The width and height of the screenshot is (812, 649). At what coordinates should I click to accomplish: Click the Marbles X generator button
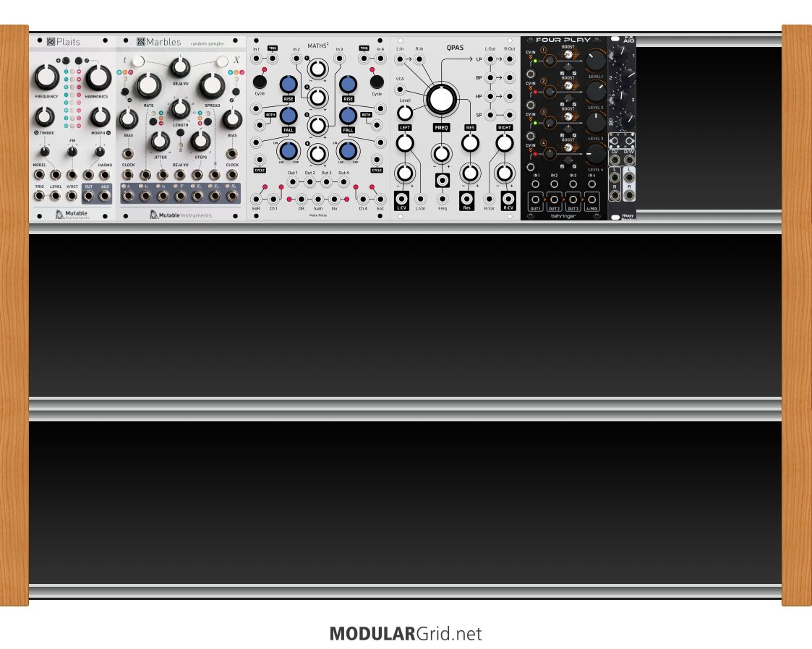click(x=222, y=61)
